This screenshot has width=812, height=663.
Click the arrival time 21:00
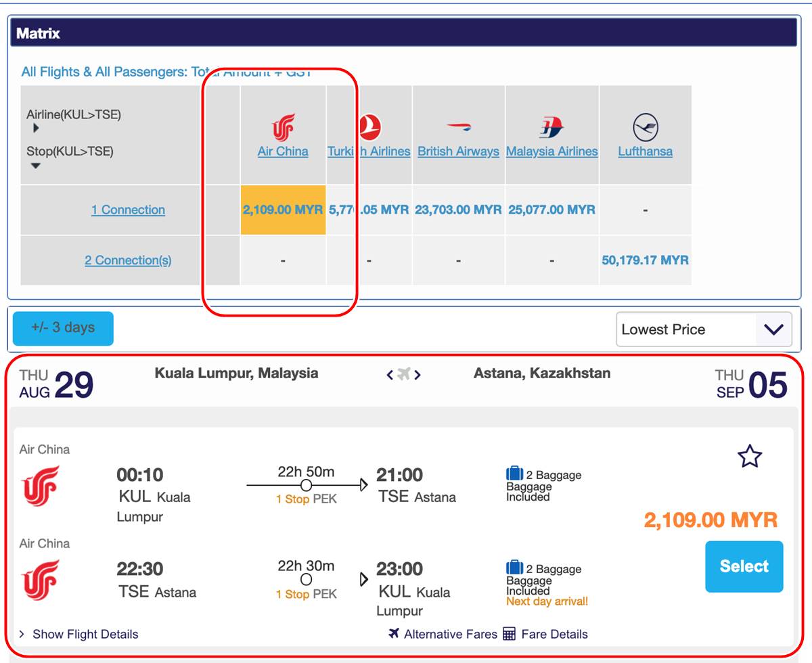399,475
